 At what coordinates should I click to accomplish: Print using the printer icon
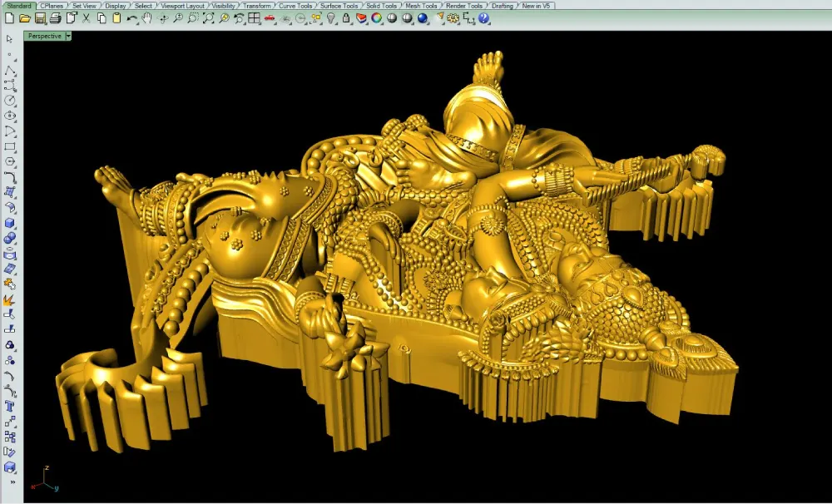pos(55,18)
